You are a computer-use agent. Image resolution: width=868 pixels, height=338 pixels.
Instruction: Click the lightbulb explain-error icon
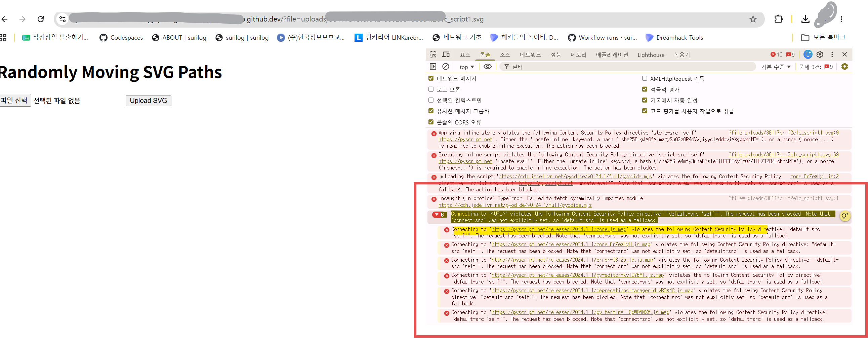pyautogui.click(x=844, y=216)
